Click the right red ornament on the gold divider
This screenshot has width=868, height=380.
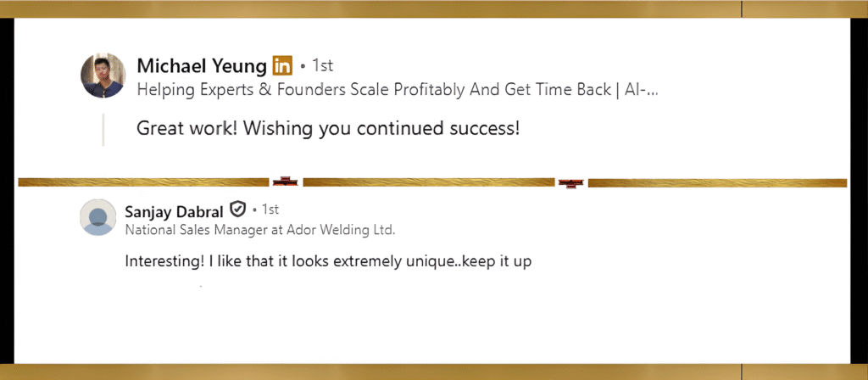coord(570,182)
